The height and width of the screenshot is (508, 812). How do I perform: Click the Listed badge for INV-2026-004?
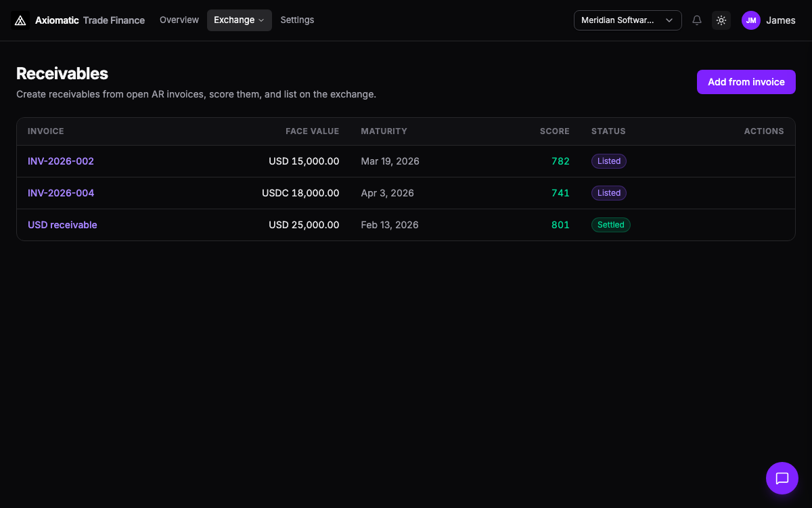(x=609, y=193)
